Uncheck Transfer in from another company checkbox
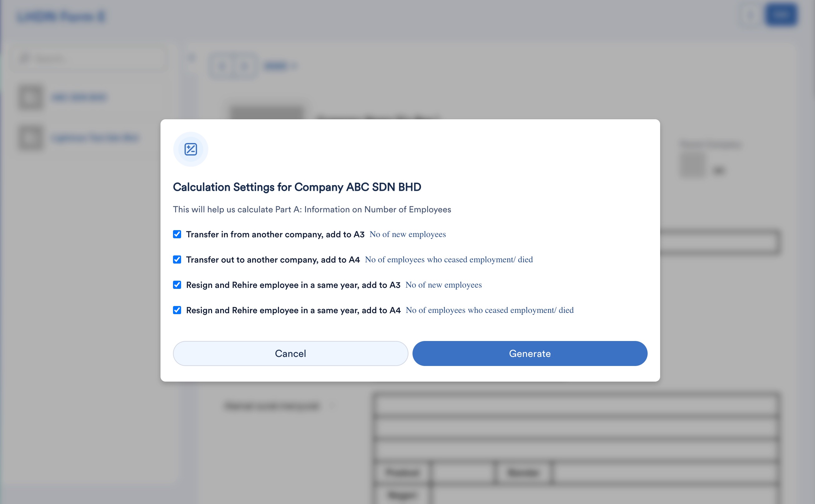 177,234
